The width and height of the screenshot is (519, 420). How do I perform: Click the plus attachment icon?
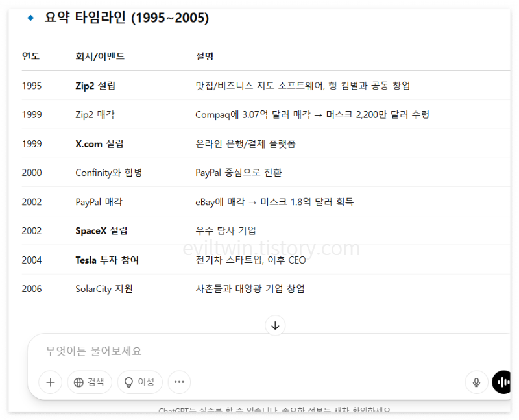click(50, 382)
